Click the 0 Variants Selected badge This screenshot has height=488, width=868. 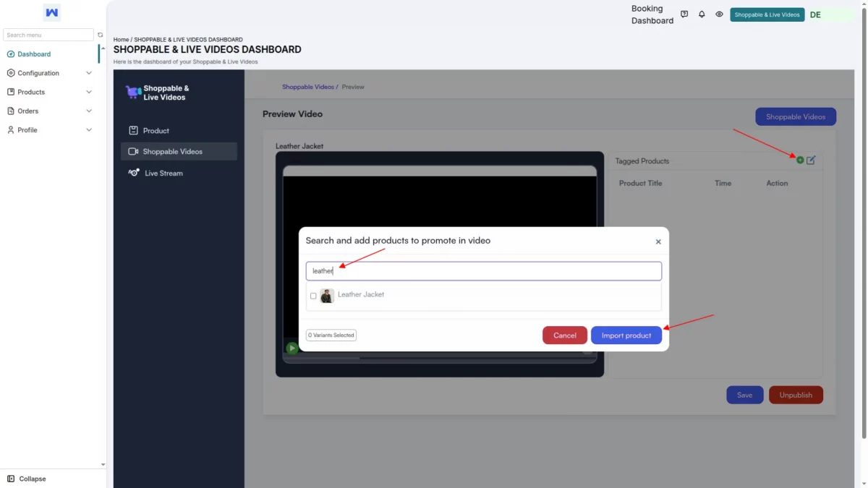[x=331, y=335]
